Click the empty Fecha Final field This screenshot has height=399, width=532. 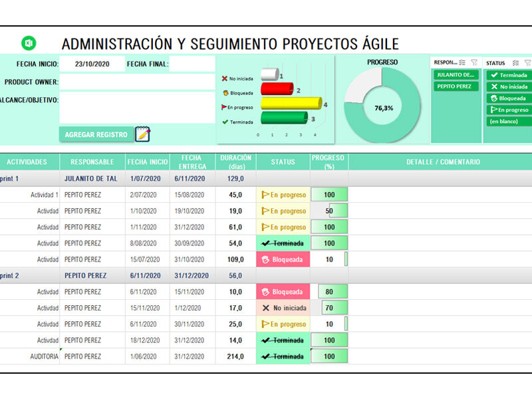point(192,64)
